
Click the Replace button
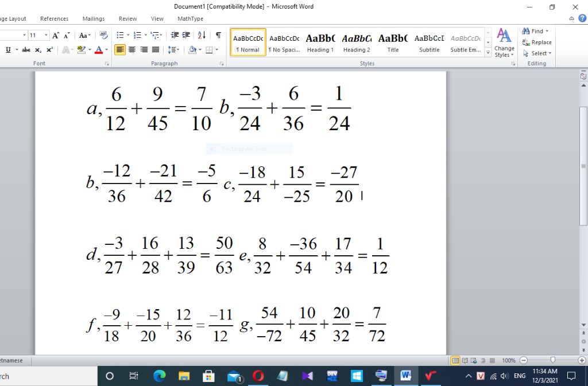tap(537, 42)
